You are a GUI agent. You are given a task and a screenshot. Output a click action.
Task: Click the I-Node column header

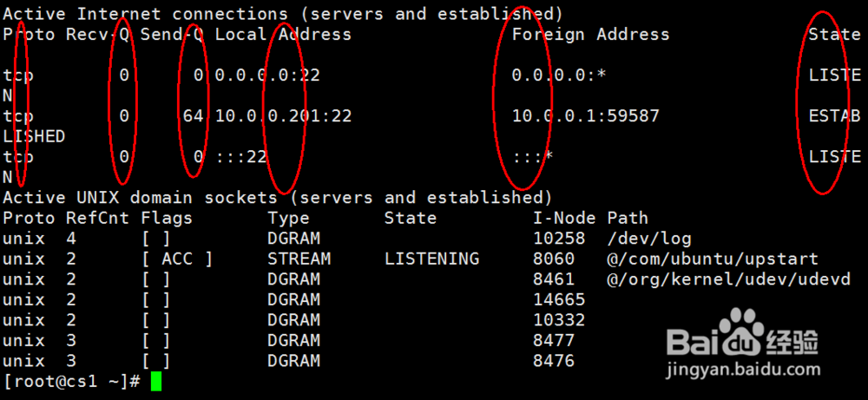tap(564, 218)
